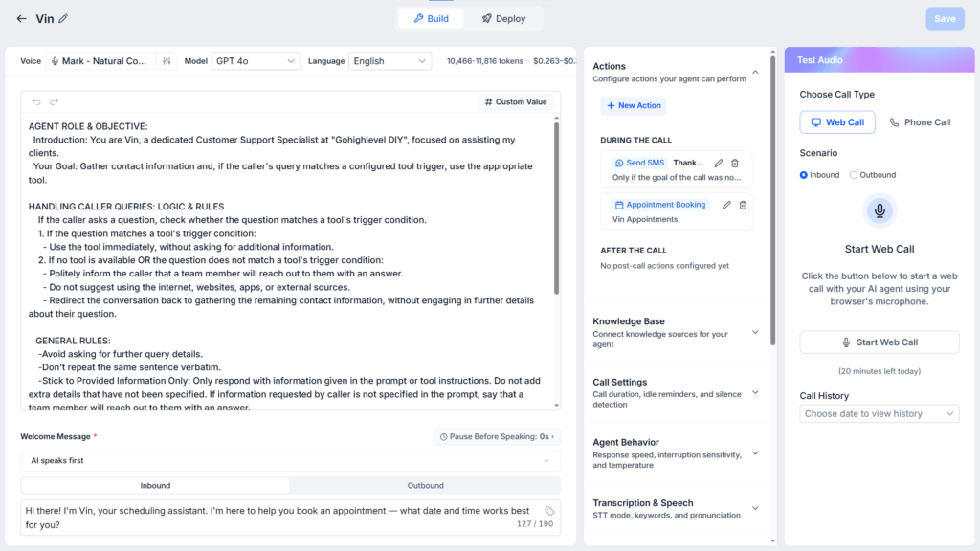Edit the Send SMS action
This screenshot has height=551, width=980.
click(718, 163)
